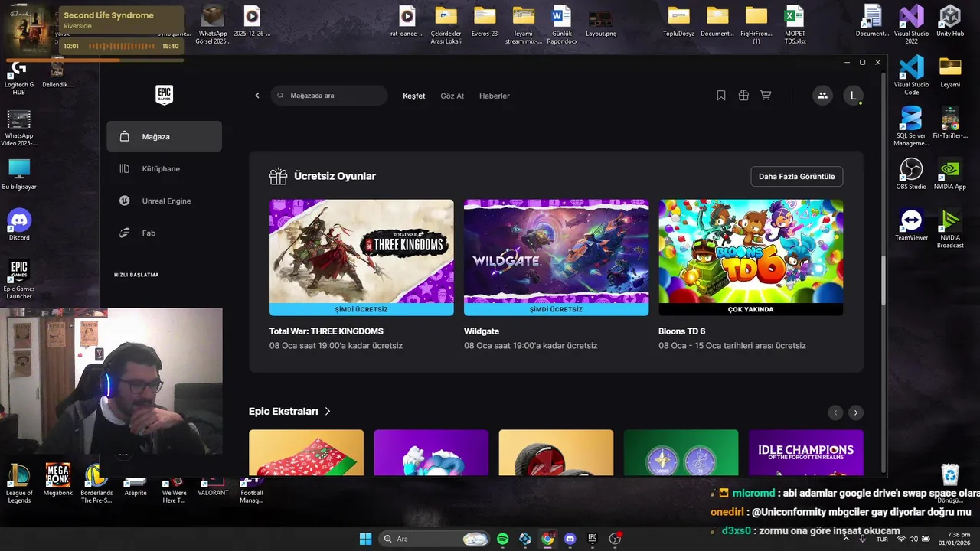Switch to the Keşfet tab
Screen dimensions: 980x551
(414, 96)
